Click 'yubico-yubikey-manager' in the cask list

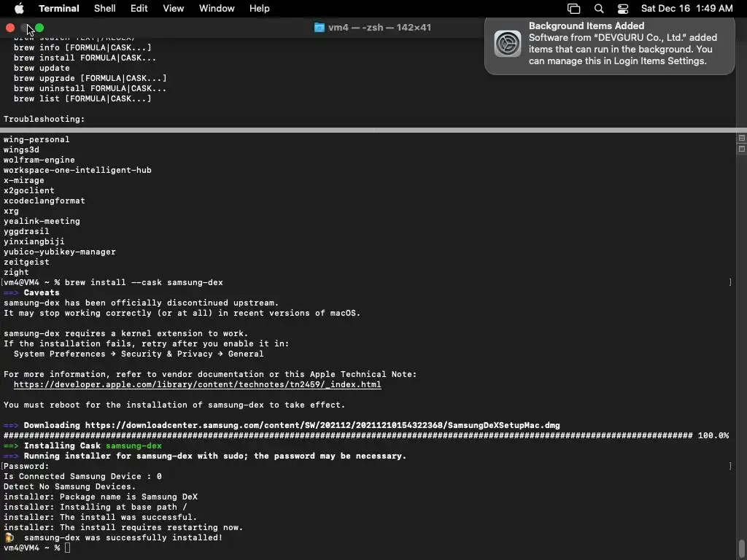60,252
